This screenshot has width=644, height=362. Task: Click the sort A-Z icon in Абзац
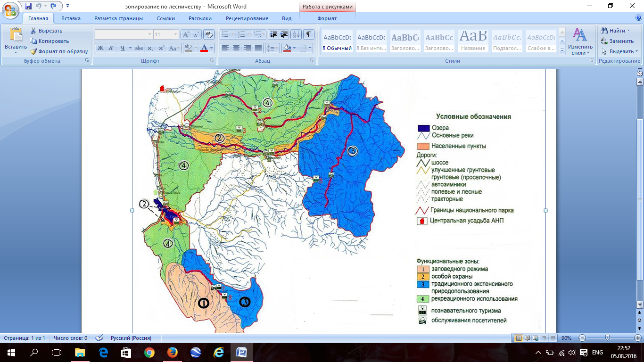(296, 34)
